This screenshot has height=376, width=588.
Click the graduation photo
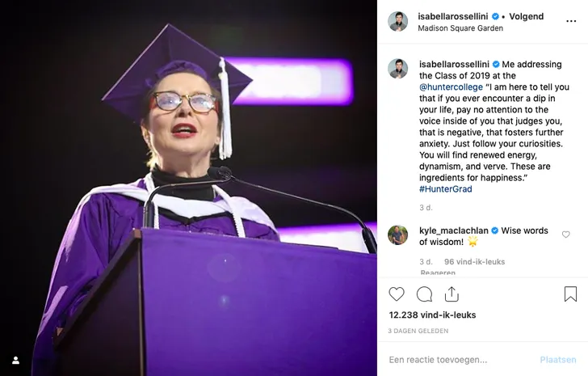point(188,188)
